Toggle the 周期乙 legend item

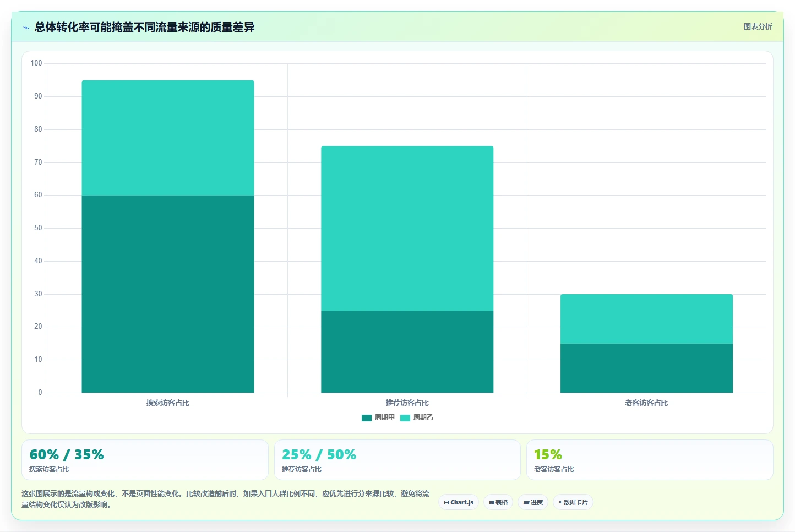click(x=417, y=417)
